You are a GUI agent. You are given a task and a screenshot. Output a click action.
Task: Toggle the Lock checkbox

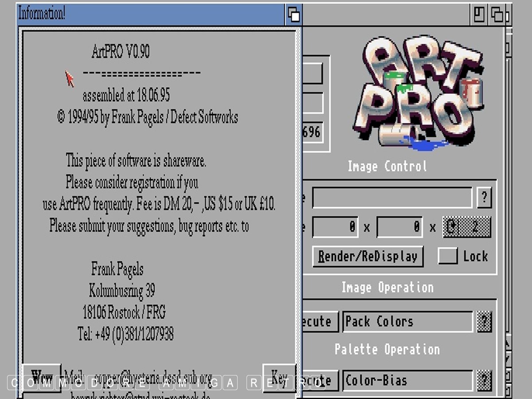coord(448,256)
